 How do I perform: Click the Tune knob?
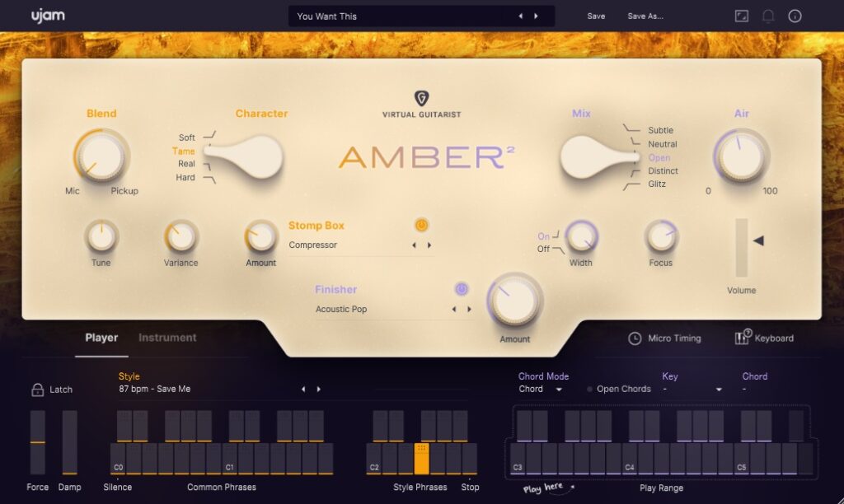click(101, 236)
